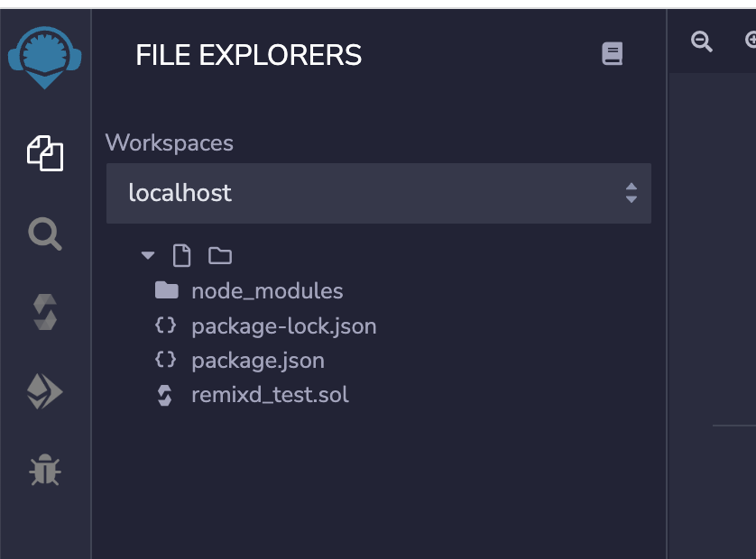
Task: Open the File Explorers sidebar icon
Action: coord(45,153)
